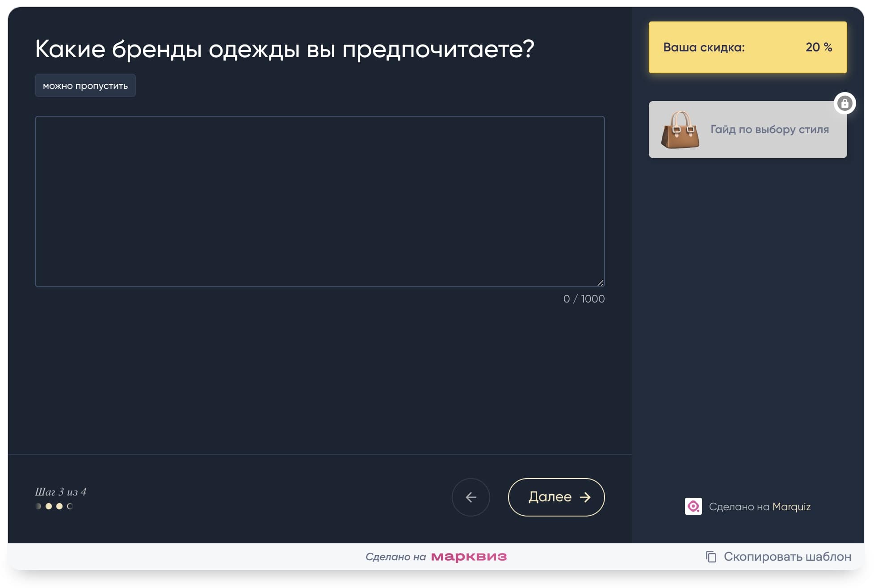This screenshot has width=874, height=588.
Task: Select the second progress dot
Action: click(48, 506)
